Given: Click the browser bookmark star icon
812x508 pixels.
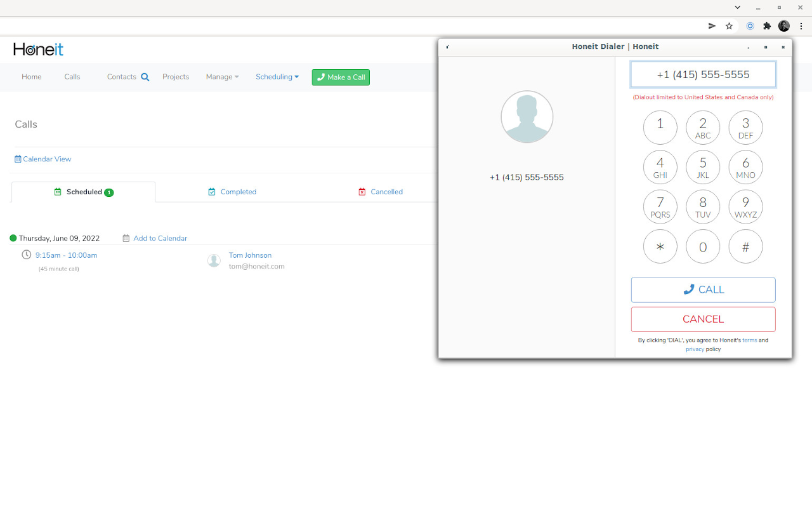Looking at the screenshot, I should point(729,26).
